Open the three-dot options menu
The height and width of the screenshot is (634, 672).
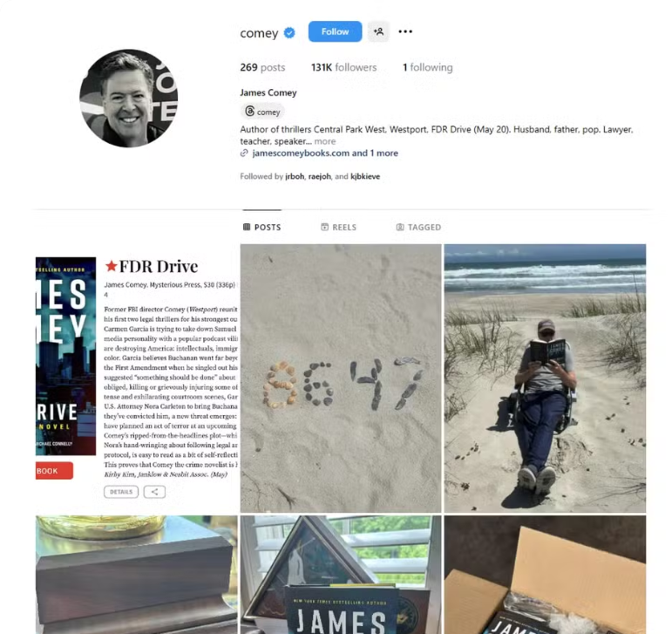pyautogui.click(x=405, y=31)
